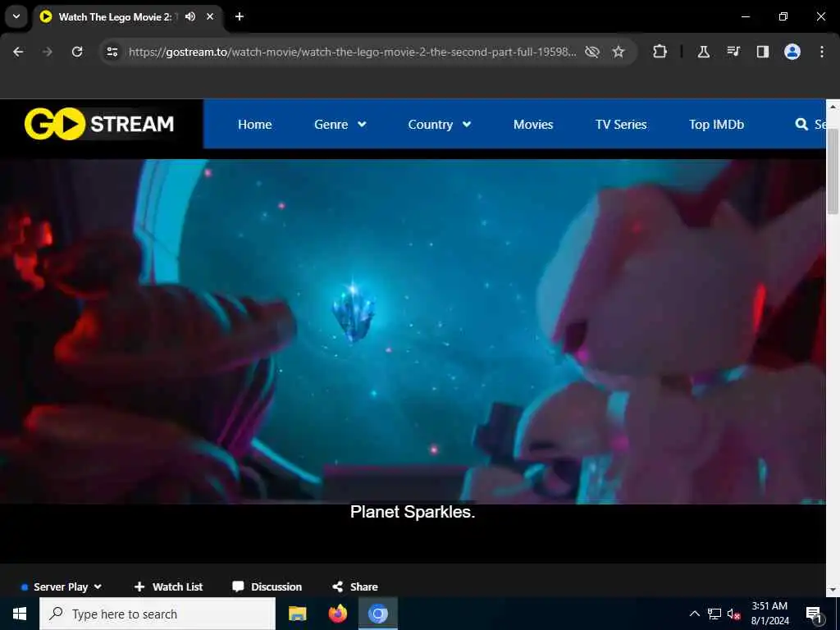Image resolution: width=840 pixels, height=630 pixels.
Task: Reload the current page
Action: click(x=77, y=52)
